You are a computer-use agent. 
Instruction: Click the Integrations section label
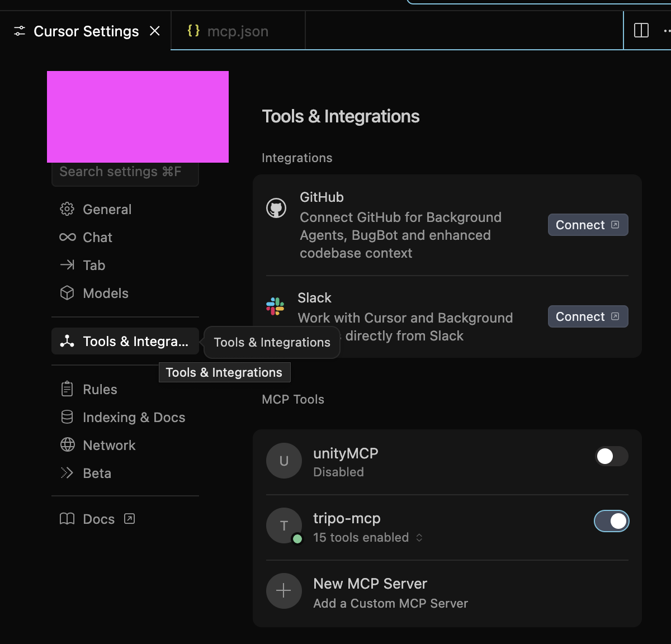pyautogui.click(x=297, y=158)
